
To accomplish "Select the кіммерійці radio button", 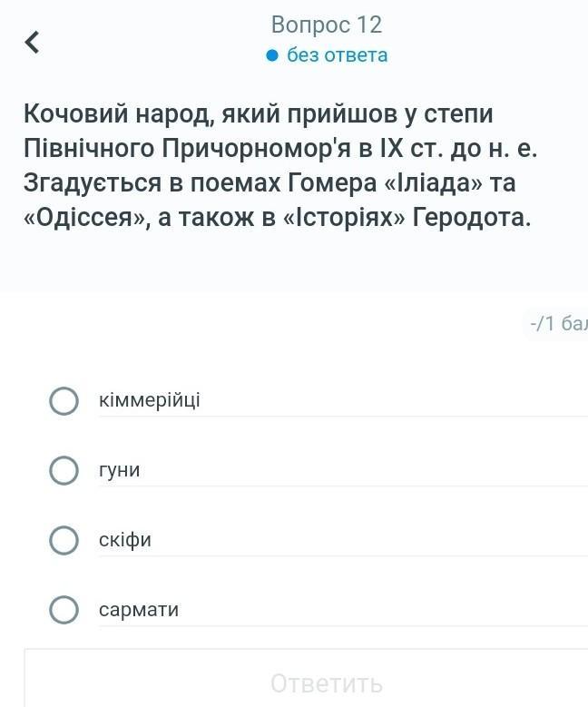I will pyautogui.click(x=64, y=400).
